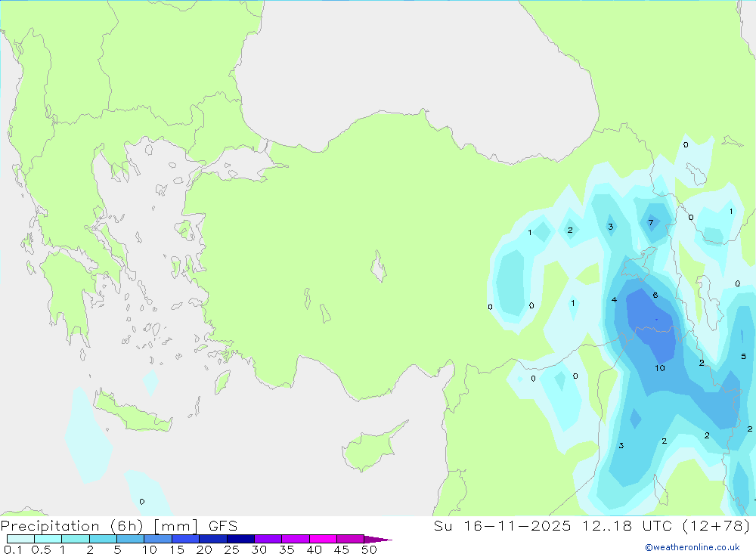Click the '20' legend scale label
Viewport: 756px width, 554px height.
pyautogui.click(x=204, y=549)
